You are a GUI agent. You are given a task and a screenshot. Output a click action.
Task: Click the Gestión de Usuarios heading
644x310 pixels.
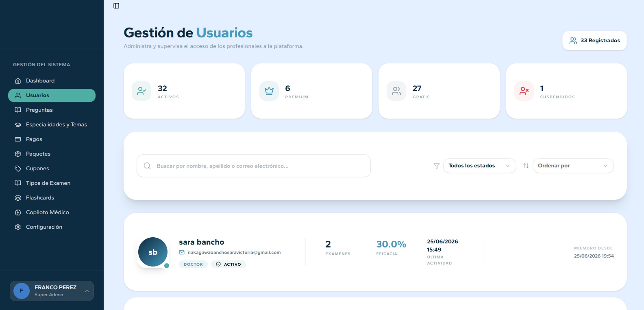[x=188, y=33]
